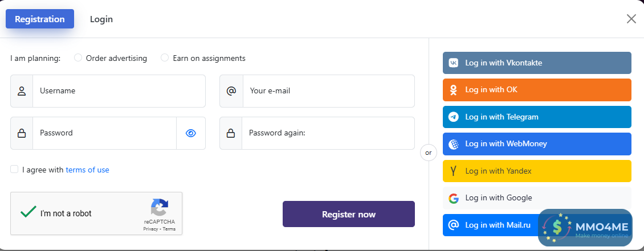
Task: Click the OK social network icon
Action: 454,90
